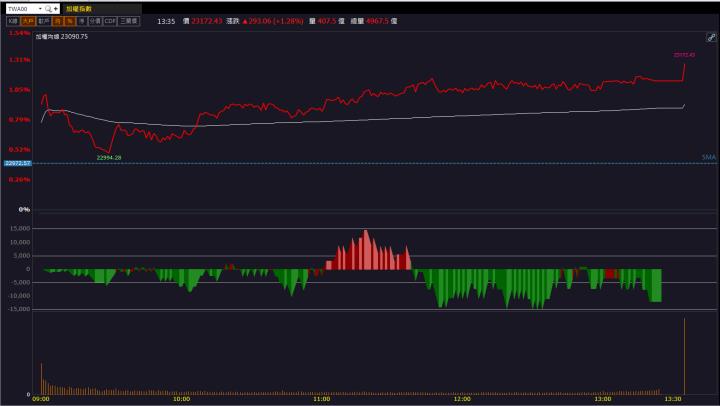Toggle the 均 average line button
Image resolution: width=720 pixels, height=406 pixels.
click(57, 20)
